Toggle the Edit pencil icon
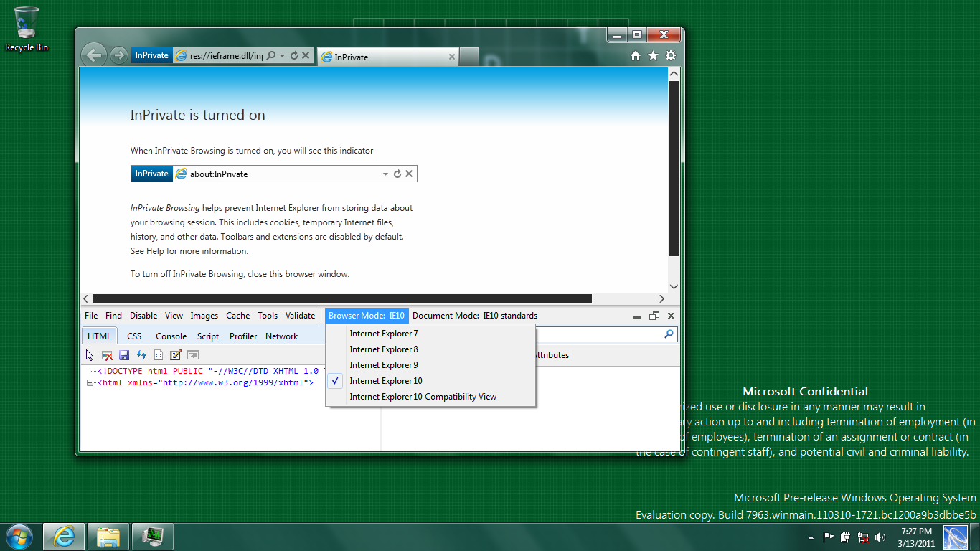The width and height of the screenshot is (980, 551). point(176,355)
